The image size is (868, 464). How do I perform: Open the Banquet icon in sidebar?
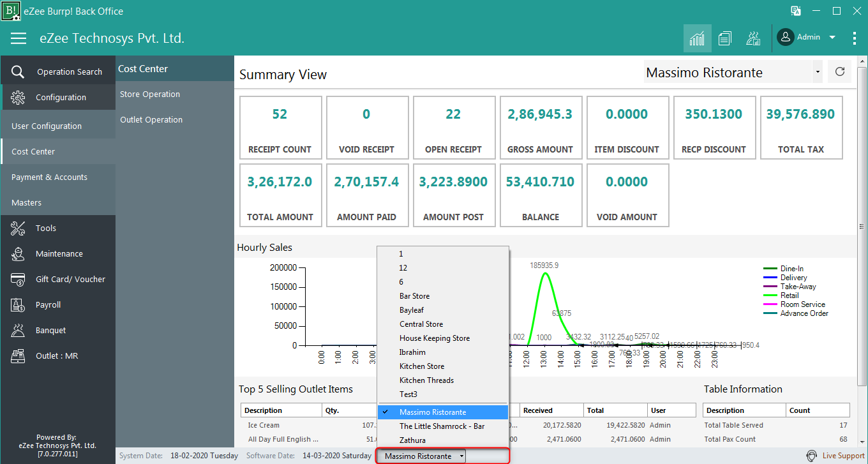[18, 330]
